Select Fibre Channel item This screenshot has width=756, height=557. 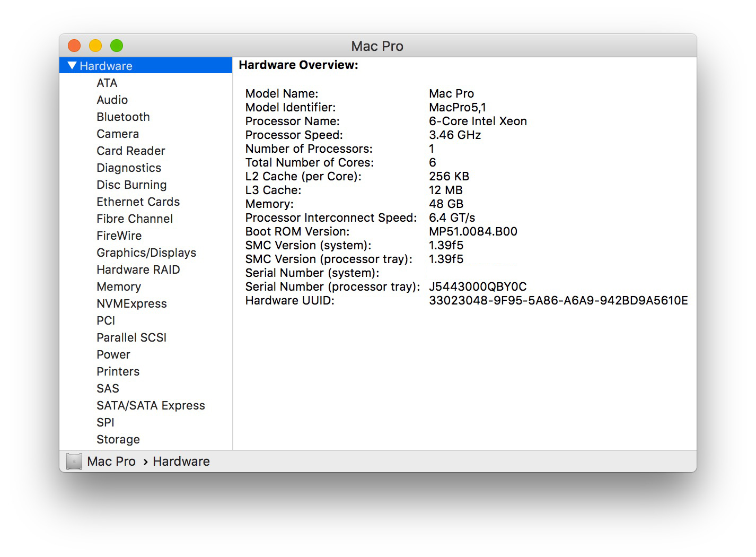tap(135, 219)
